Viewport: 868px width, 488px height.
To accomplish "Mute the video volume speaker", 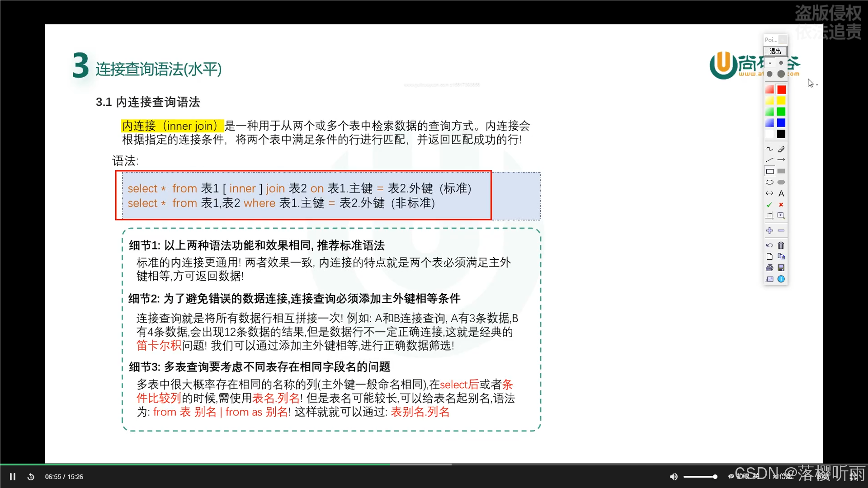I will tap(674, 477).
